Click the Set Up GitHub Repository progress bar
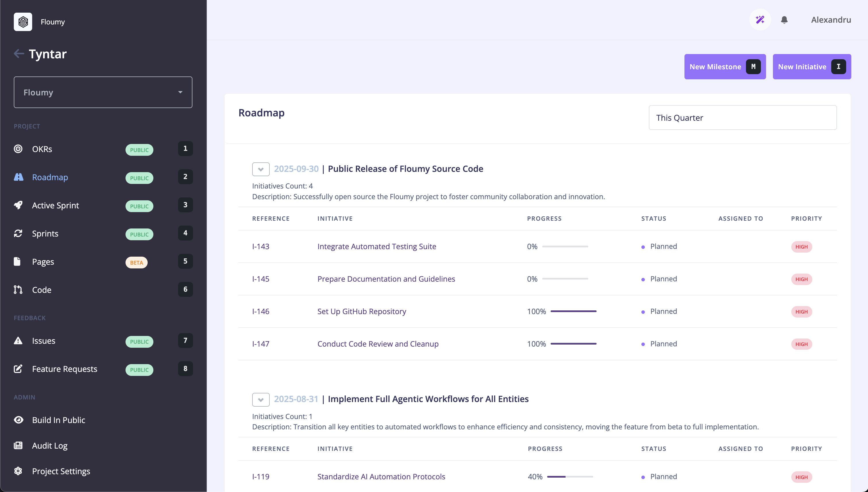 [573, 311]
